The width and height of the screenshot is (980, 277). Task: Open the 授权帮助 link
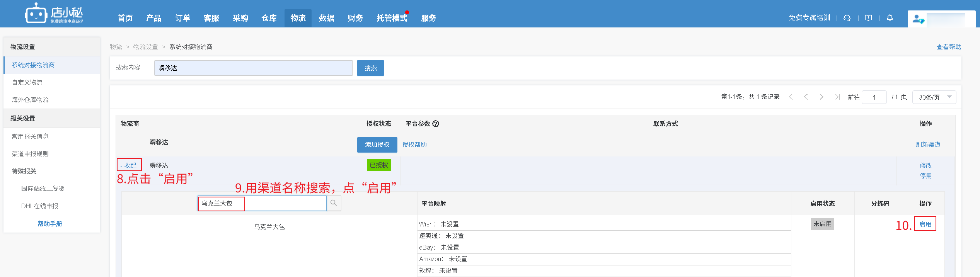[414, 144]
